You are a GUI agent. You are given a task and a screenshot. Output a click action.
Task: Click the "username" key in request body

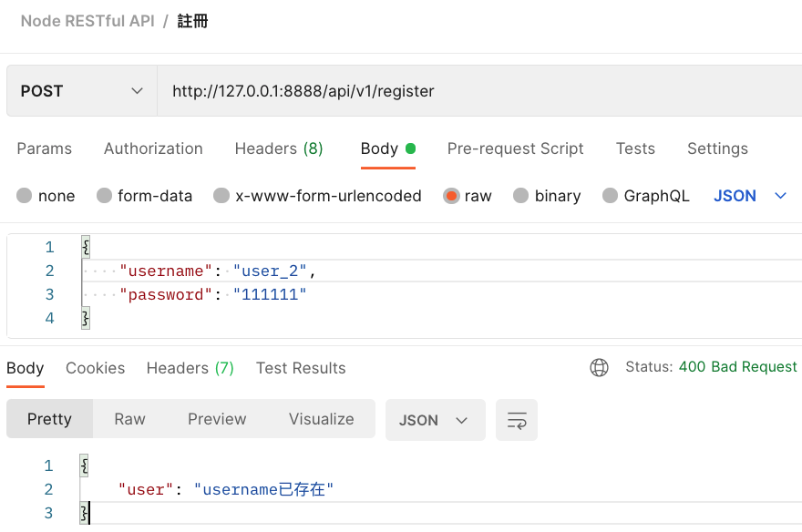pyautogui.click(x=165, y=271)
